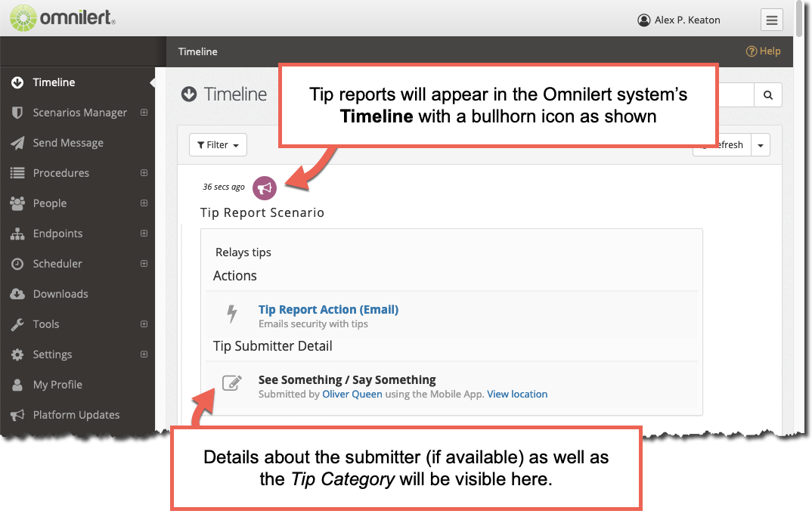Viewport: 812px width, 520px height.
Task: Expand the Tools submenu
Action: pos(144,324)
